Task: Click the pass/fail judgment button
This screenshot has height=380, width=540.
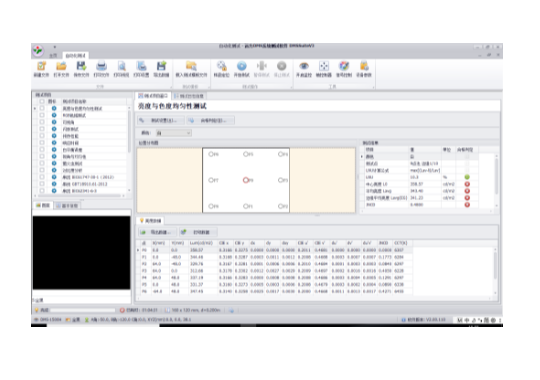Action: tap(211, 121)
